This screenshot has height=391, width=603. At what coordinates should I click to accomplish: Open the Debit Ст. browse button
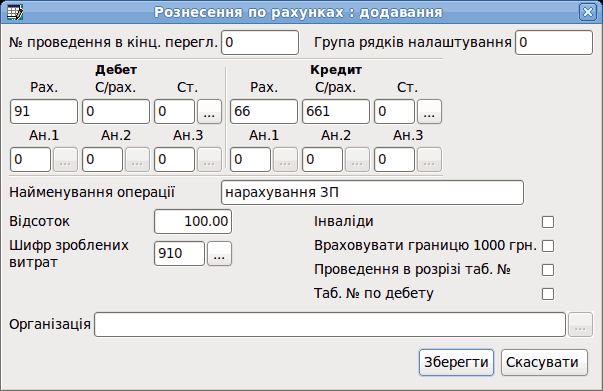tap(210, 111)
